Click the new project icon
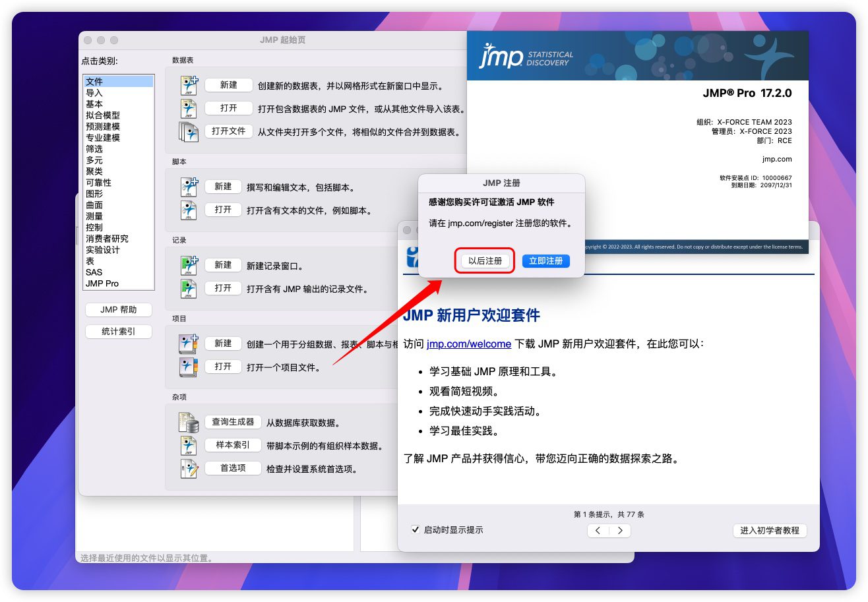The image size is (868, 602). (189, 344)
